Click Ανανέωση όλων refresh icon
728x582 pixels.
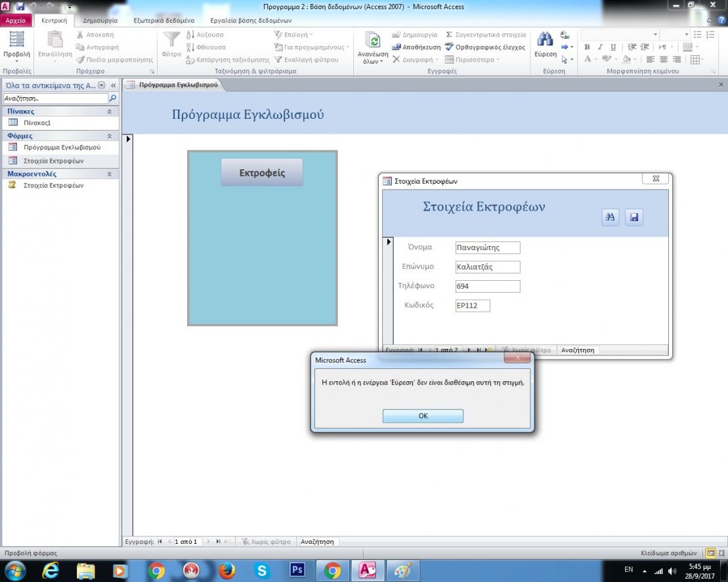pos(372,41)
